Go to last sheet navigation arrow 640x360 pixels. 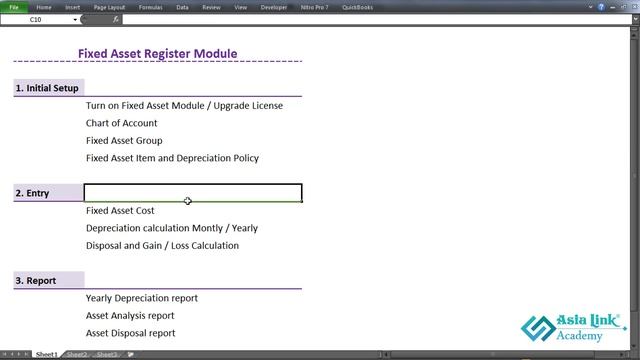click(x=26, y=354)
